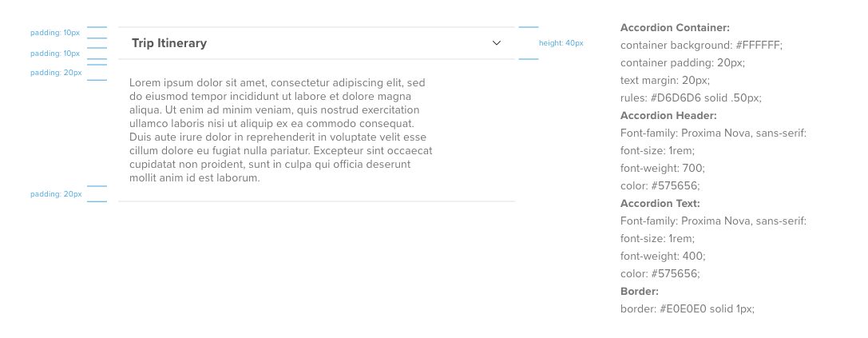The height and width of the screenshot is (338, 868).
Task: Click the rules #D6D6D6 solid spec
Action: [x=691, y=97]
